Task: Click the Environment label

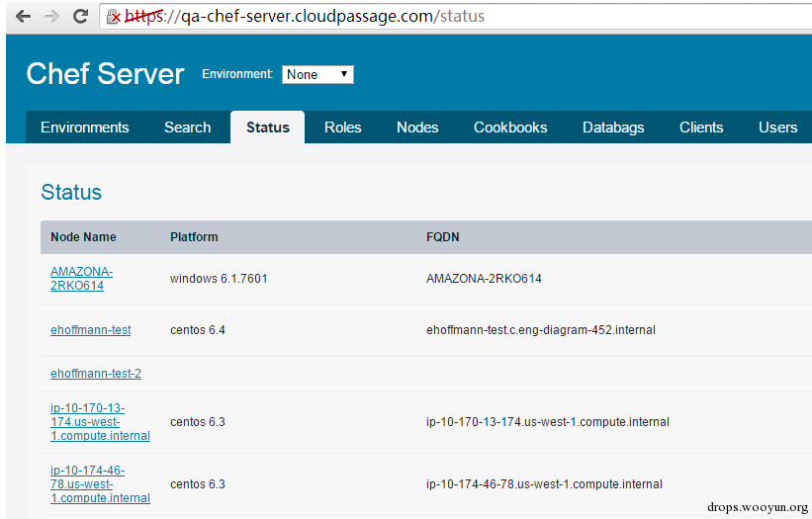Action: pyautogui.click(x=237, y=74)
